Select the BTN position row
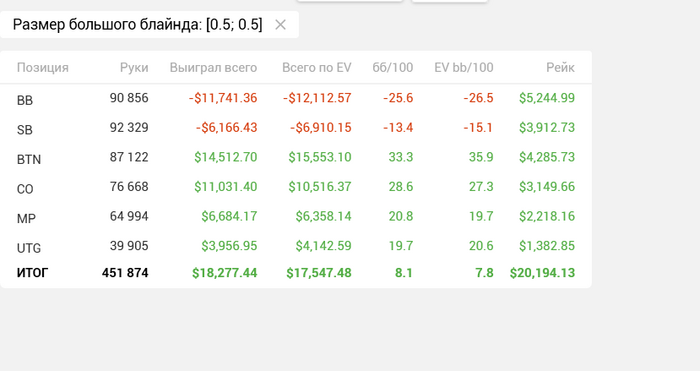 tap(296, 158)
